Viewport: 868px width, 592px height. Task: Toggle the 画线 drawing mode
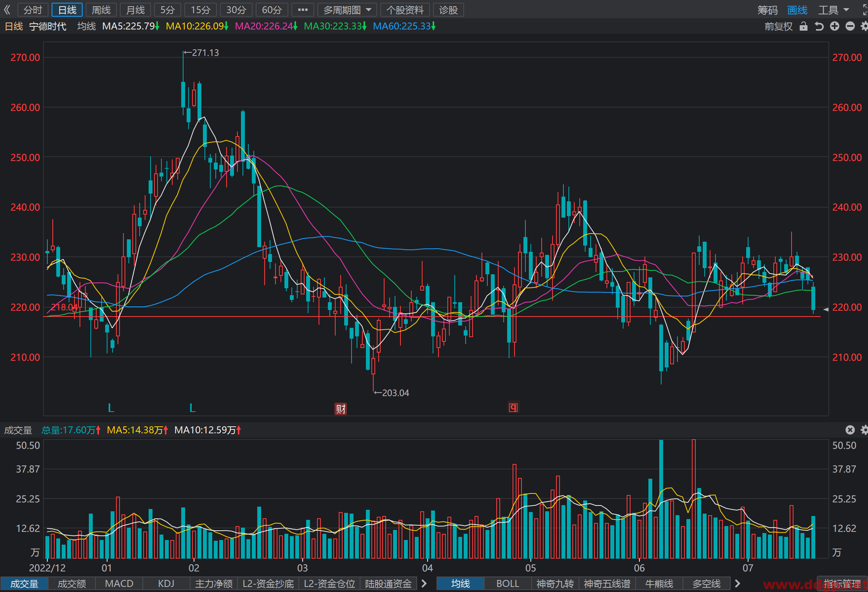[797, 10]
